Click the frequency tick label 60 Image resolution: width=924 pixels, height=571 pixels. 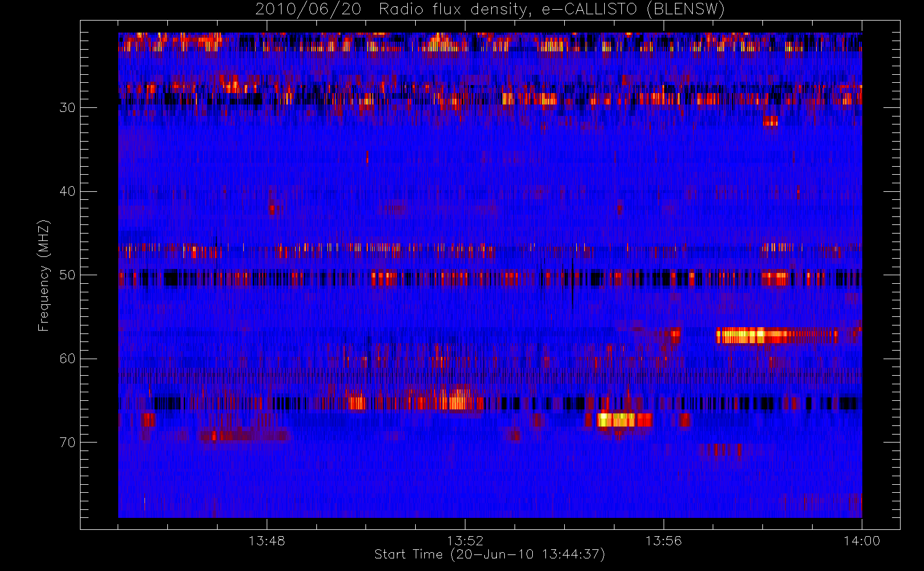tap(67, 359)
